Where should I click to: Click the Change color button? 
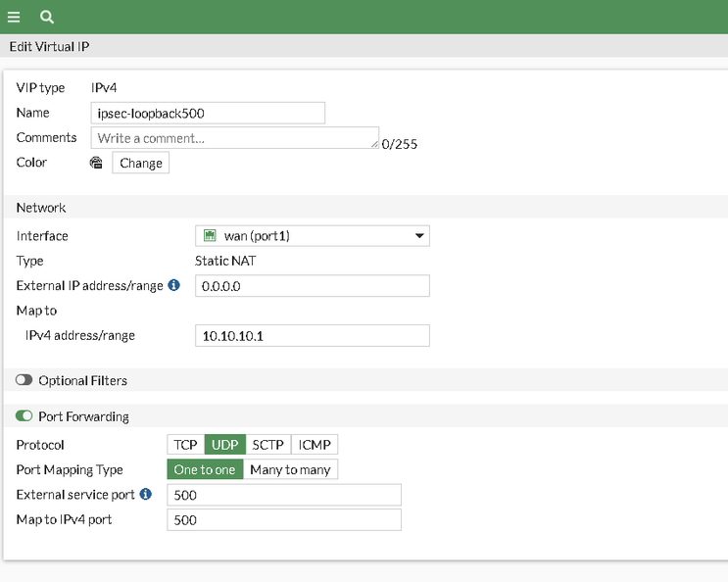tap(141, 163)
